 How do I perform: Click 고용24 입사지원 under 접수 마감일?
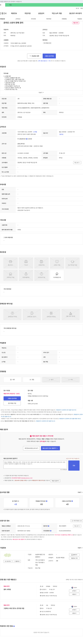12,398
